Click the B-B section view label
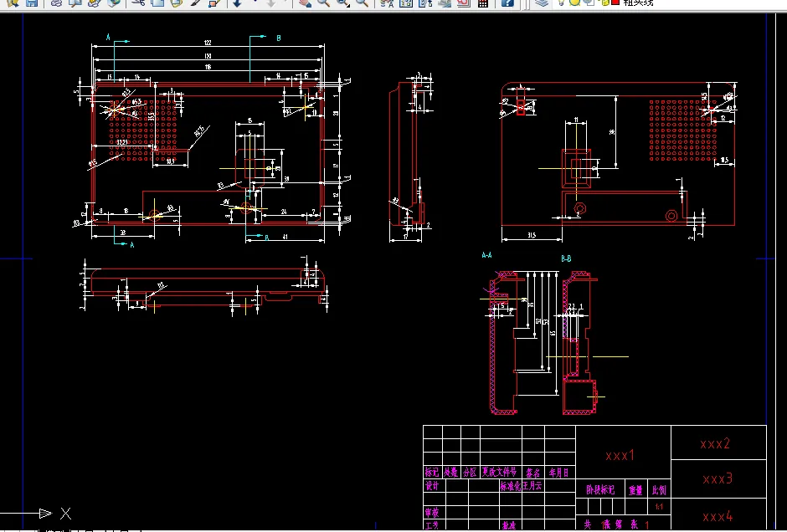This screenshot has height=532, width=787. (566, 258)
